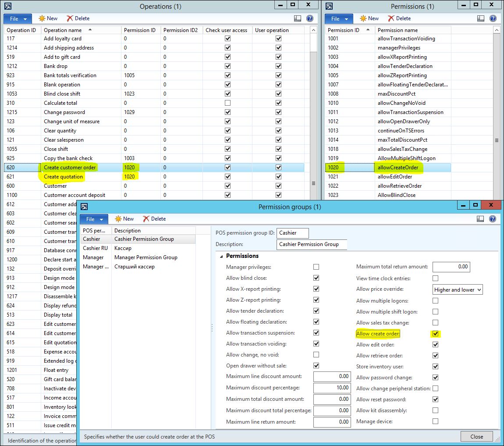504x446 pixels.
Task: Open help icon in Permission groups window
Action: [x=493, y=219]
